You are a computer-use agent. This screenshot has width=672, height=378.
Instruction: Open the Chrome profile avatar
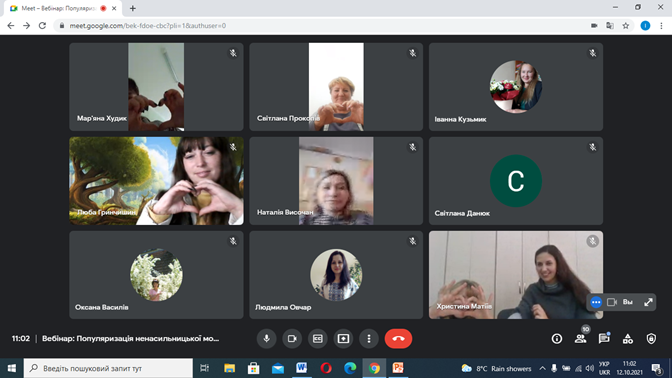click(x=645, y=26)
